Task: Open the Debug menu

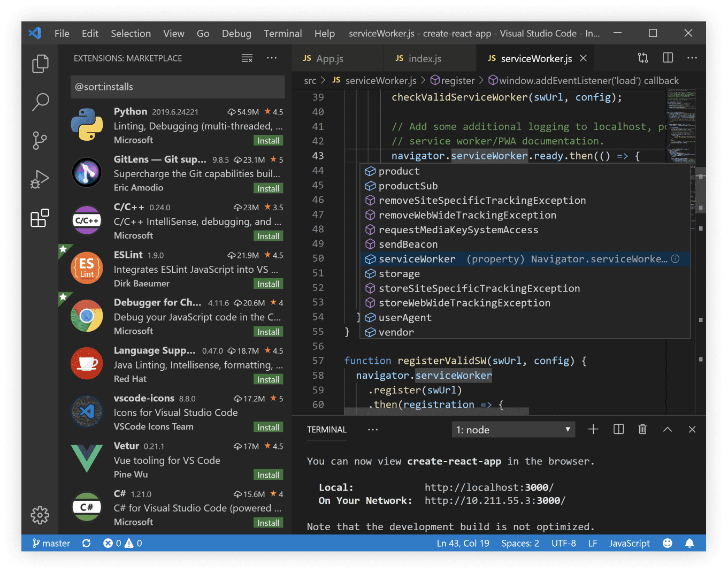Action: tap(236, 33)
